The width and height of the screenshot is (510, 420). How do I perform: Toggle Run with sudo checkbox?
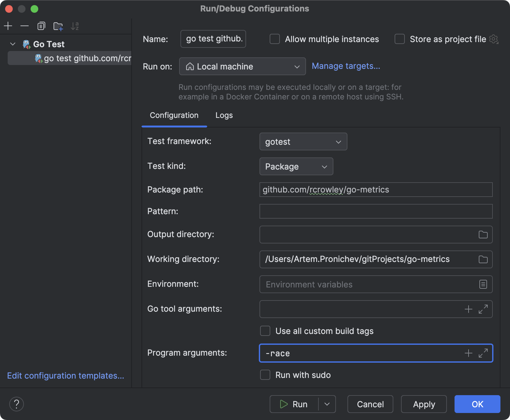click(265, 375)
